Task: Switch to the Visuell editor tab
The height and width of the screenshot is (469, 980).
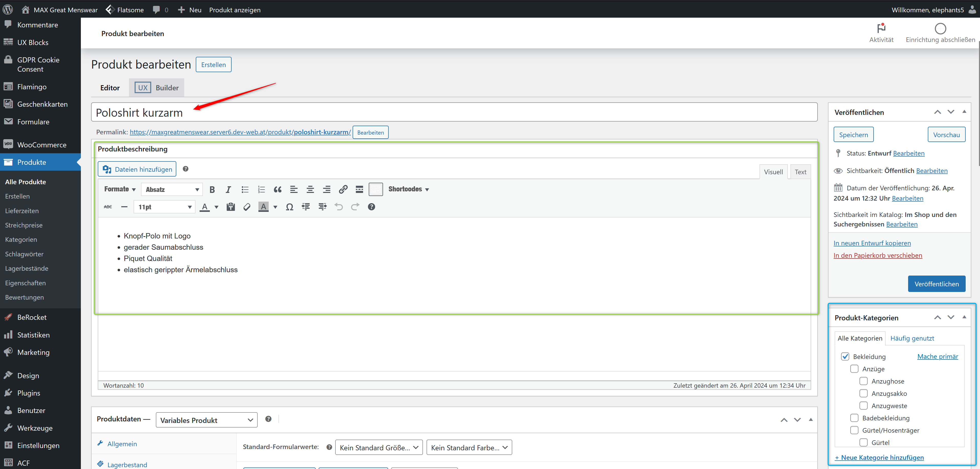Action: point(774,172)
